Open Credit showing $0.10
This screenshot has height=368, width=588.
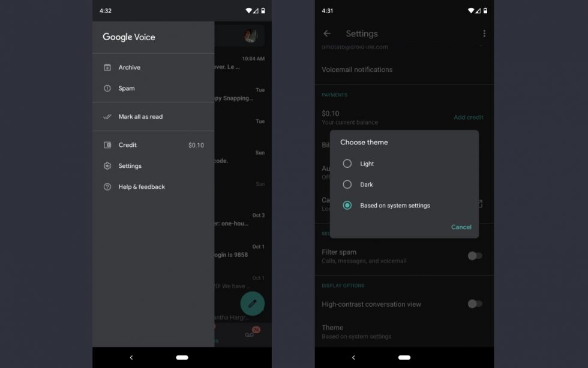154,145
